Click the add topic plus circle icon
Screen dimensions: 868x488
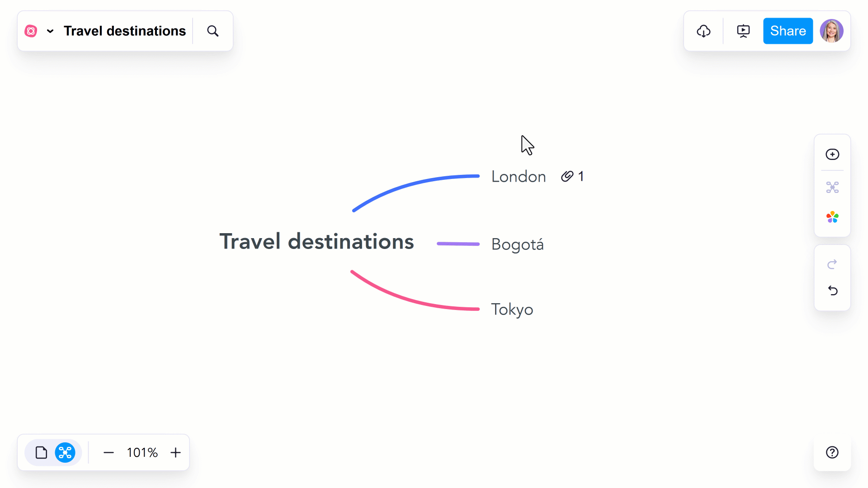832,154
